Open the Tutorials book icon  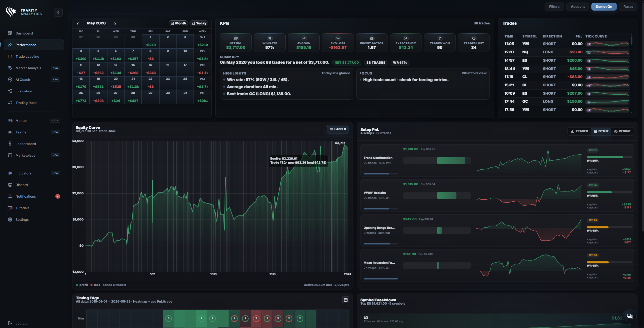[10, 208]
